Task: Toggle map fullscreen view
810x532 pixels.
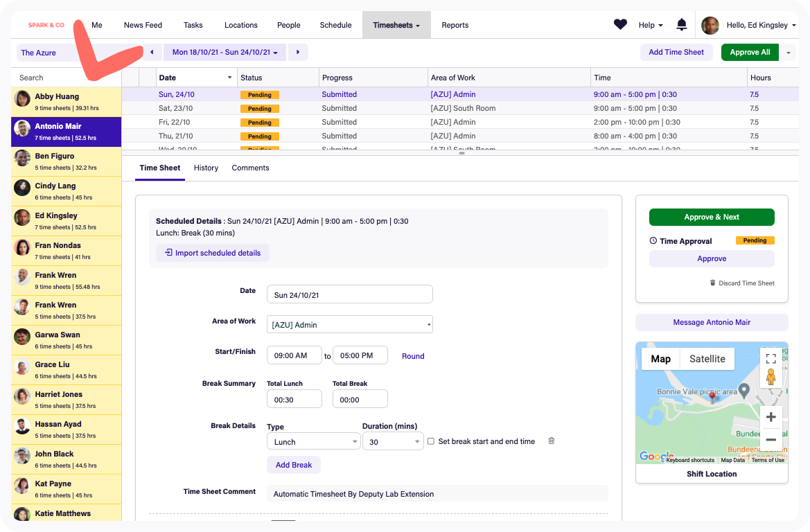Action: [x=771, y=358]
